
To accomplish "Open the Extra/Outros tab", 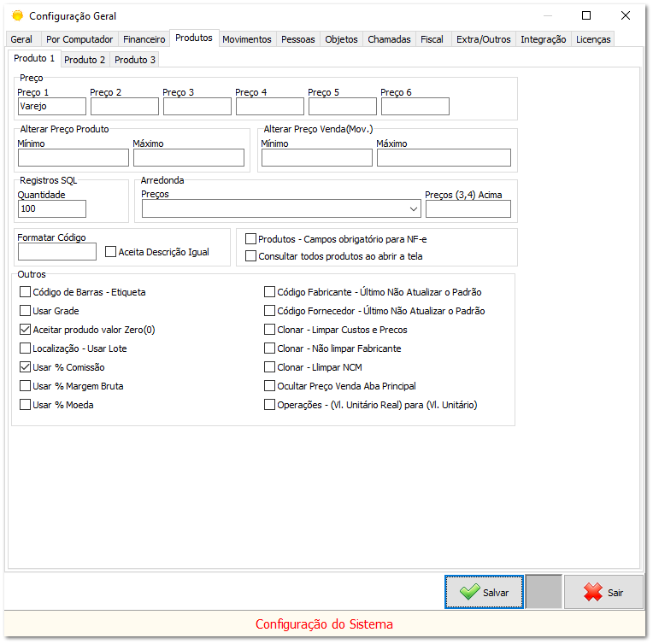I will pos(484,39).
